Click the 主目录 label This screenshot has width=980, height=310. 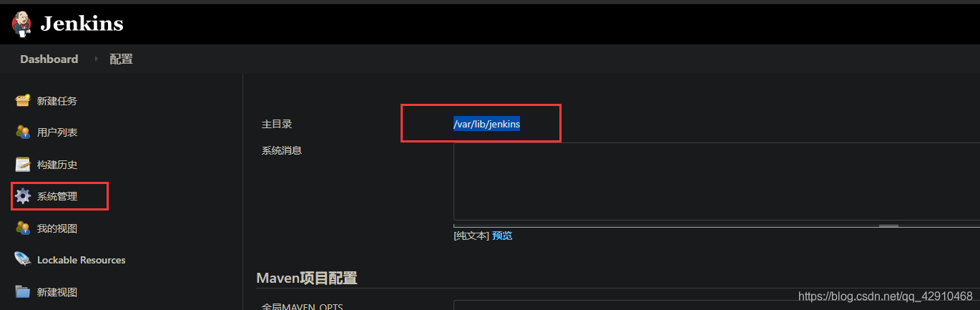[277, 124]
